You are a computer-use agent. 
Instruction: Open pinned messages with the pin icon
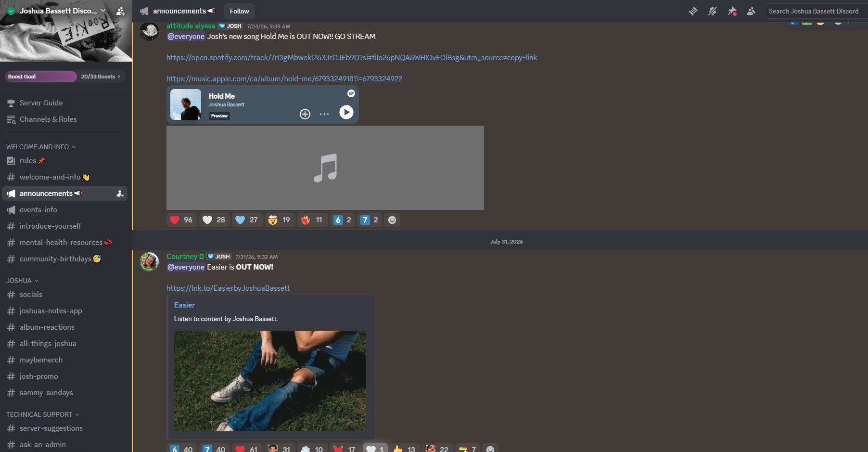pos(732,11)
